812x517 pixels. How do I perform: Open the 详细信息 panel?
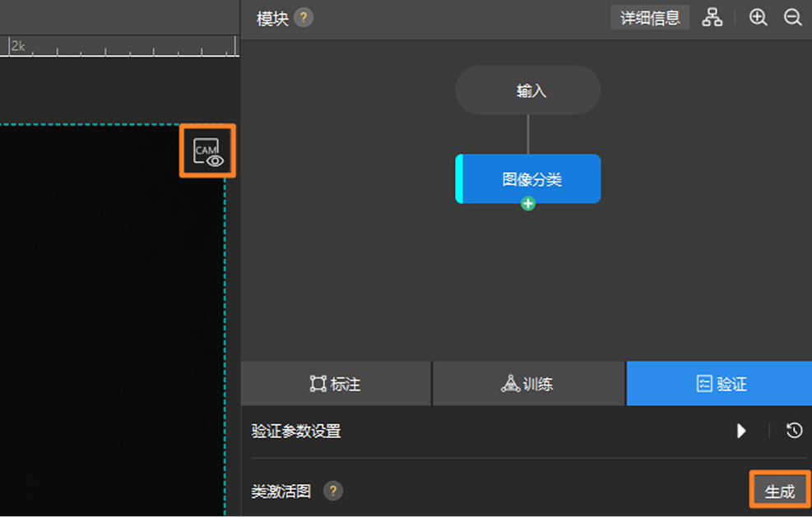pos(650,17)
